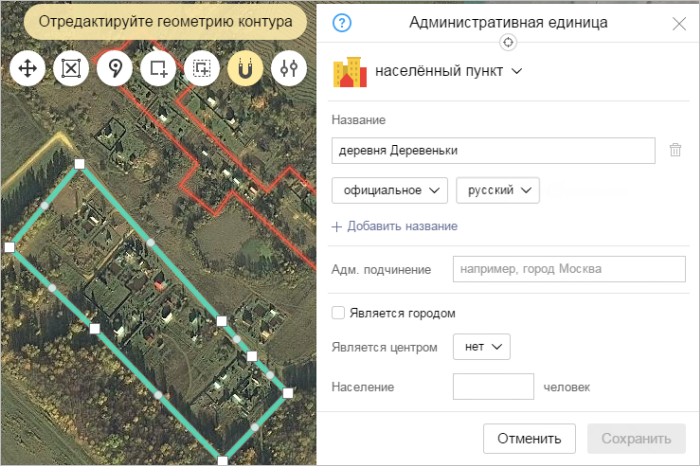Open the 'Является центром' dropdown
Screen dimensions: 700x466
coord(482,347)
